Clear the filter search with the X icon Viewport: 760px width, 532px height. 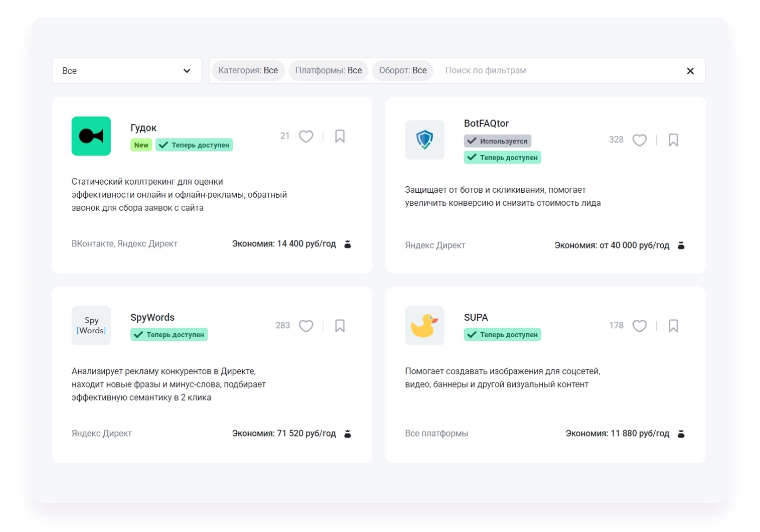(x=691, y=71)
